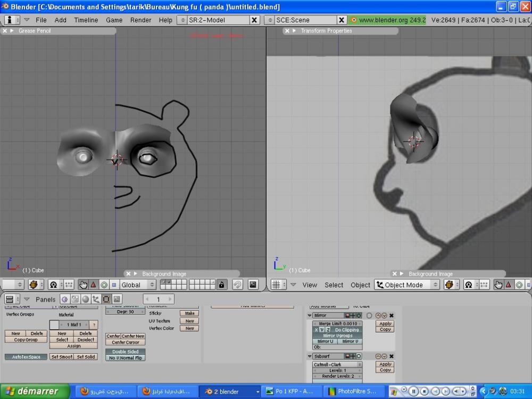Move the Subsurf modifier up in stack

tap(378, 356)
